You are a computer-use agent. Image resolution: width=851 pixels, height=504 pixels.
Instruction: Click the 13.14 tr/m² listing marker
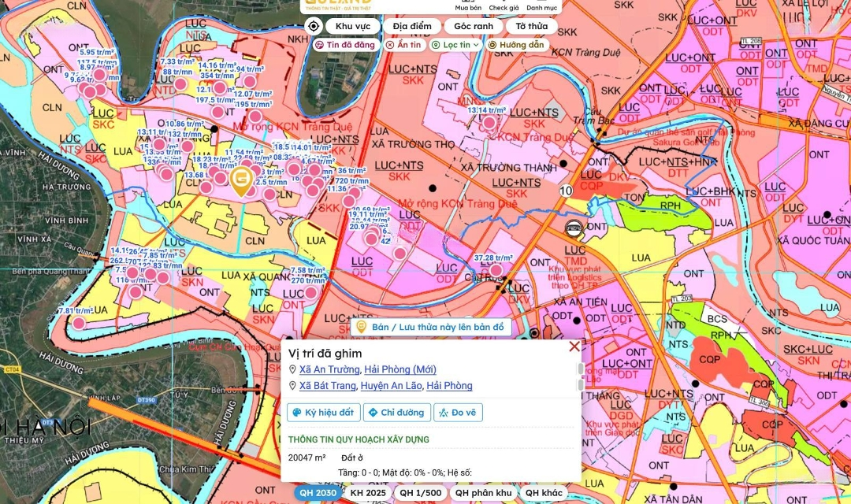click(x=489, y=123)
